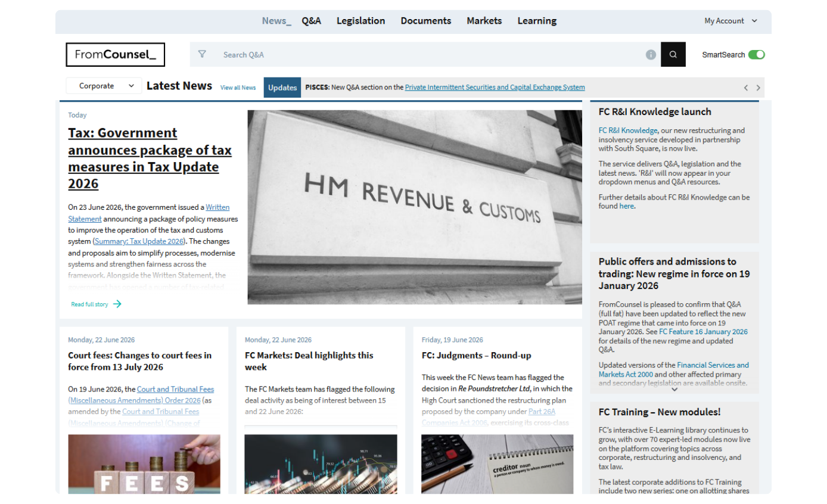
Task: Click Public offers and admissions heading
Action: point(674,274)
